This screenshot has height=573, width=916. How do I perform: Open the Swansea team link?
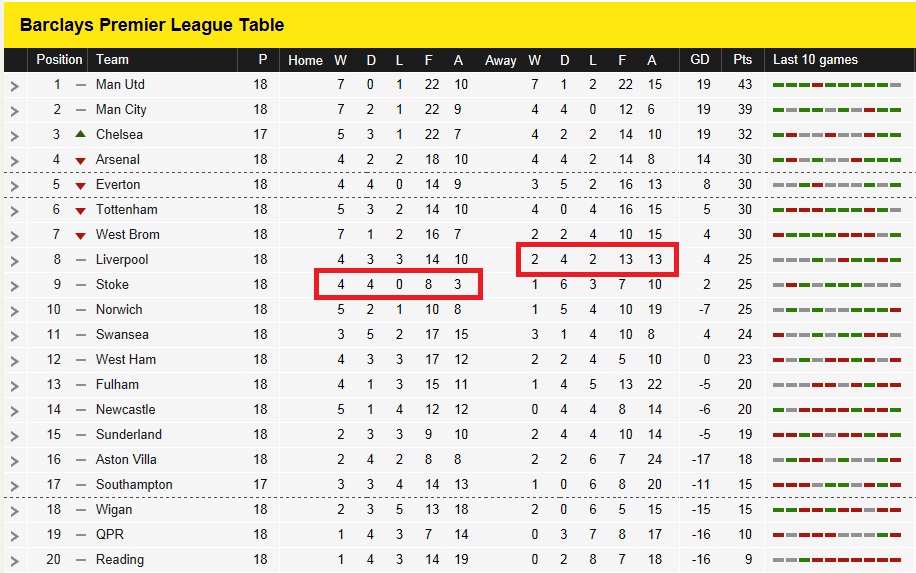click(x=122, y=335)
